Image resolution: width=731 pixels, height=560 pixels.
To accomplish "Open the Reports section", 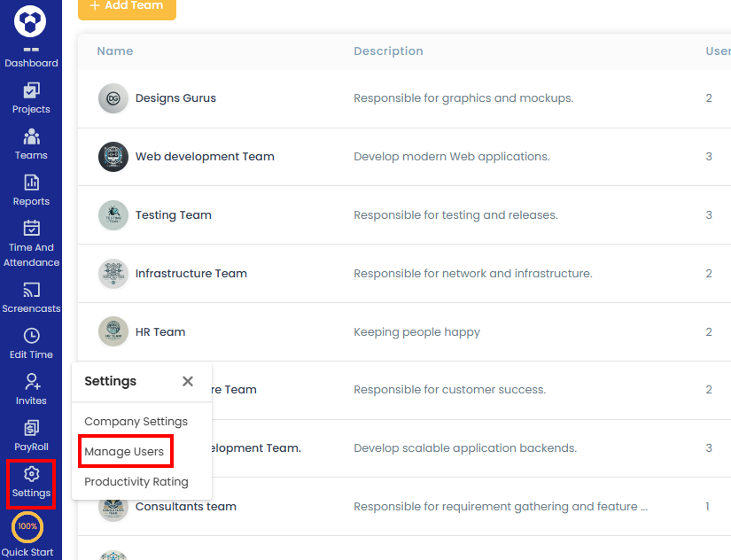I will [x=31, y=190].
